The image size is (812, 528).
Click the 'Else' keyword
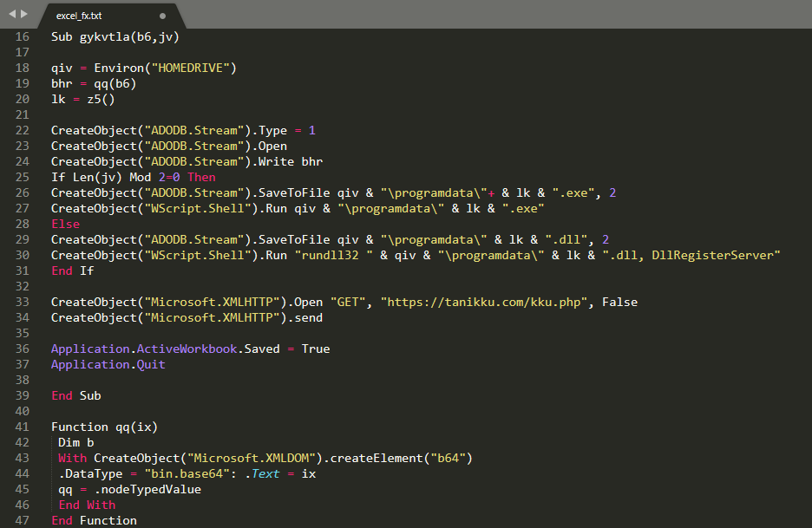65,225
